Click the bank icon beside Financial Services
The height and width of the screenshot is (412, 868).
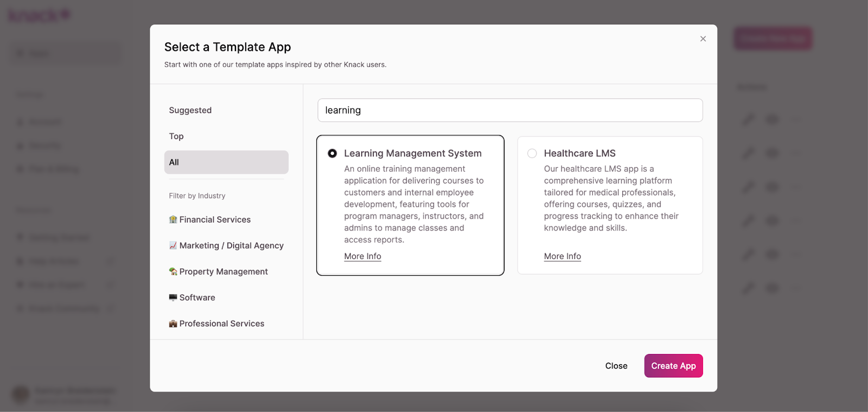[x=173, y=220]
